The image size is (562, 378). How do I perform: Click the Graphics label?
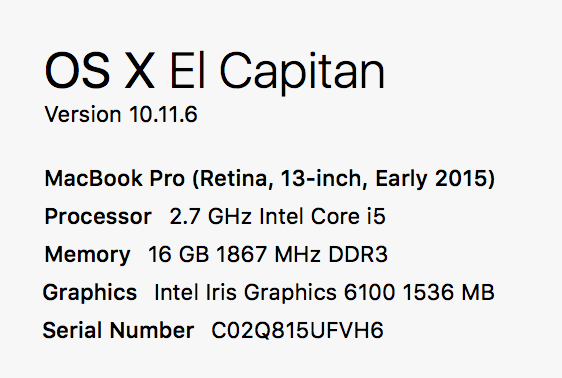click(x=90, y=293)
